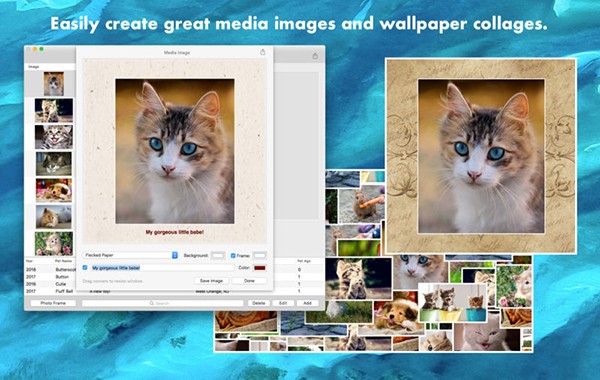The width and height of the screenshot is (600, 380).
Task: Click the share icon in Media Image dialog
Action: pos(262,52)
